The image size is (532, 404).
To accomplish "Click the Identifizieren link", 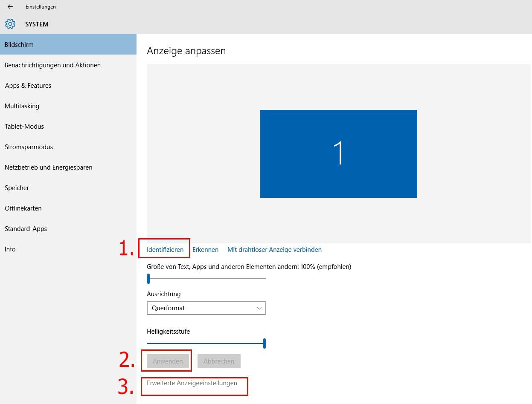I will (165, 250).
